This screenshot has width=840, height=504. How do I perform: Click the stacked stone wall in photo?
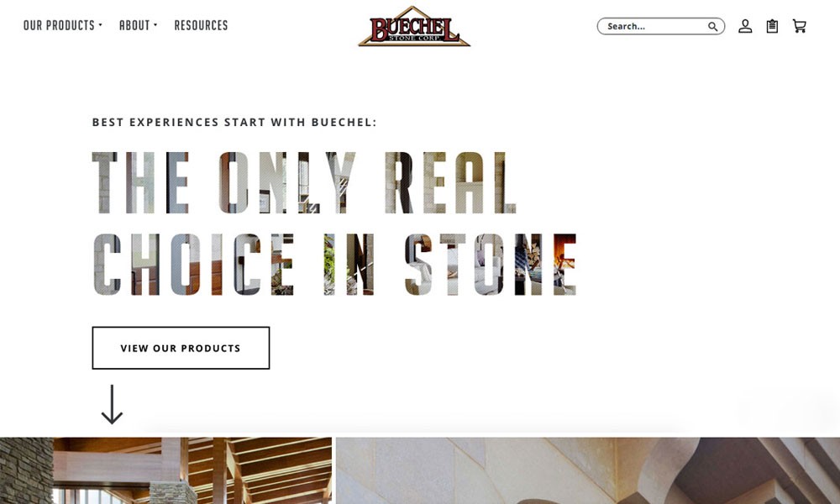tap(26, 470)
